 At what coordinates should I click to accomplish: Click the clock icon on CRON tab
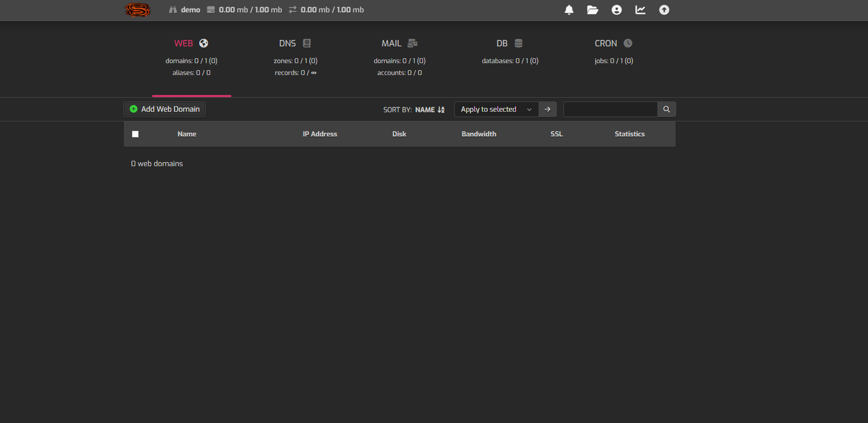[628, 43]
